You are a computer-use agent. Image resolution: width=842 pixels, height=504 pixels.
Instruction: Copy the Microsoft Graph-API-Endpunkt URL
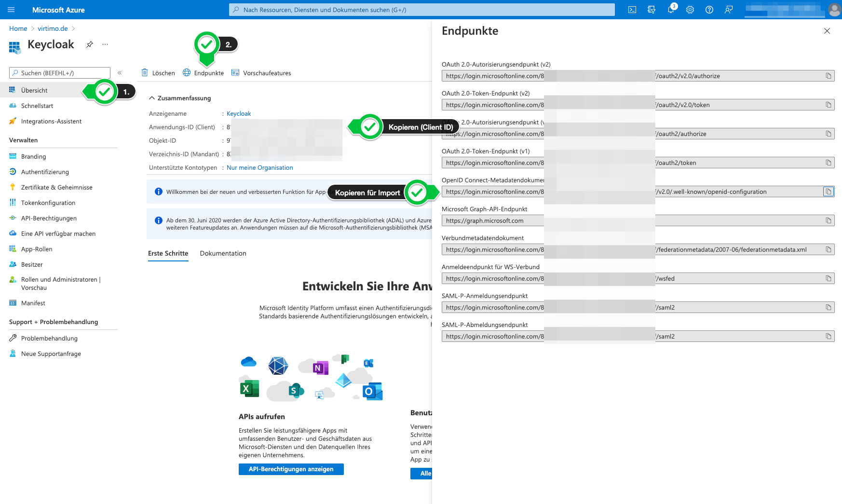coord(828,220)
